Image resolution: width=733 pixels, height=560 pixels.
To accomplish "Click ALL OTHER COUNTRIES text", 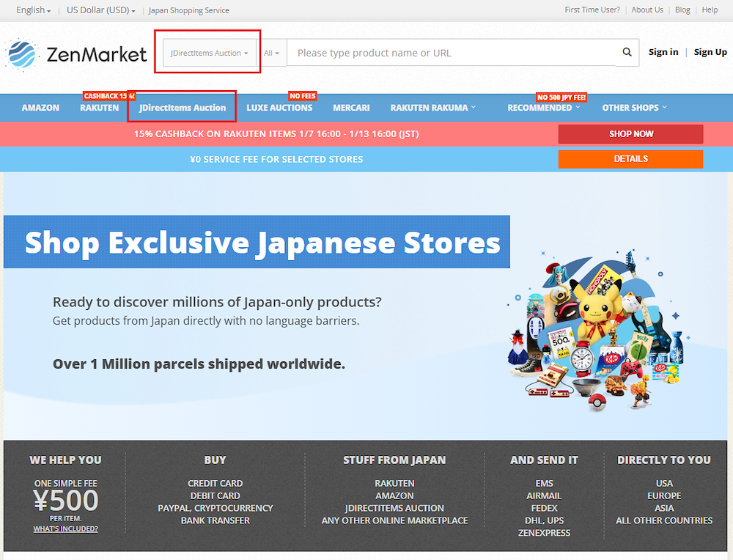I will click(x=664, y=520).
